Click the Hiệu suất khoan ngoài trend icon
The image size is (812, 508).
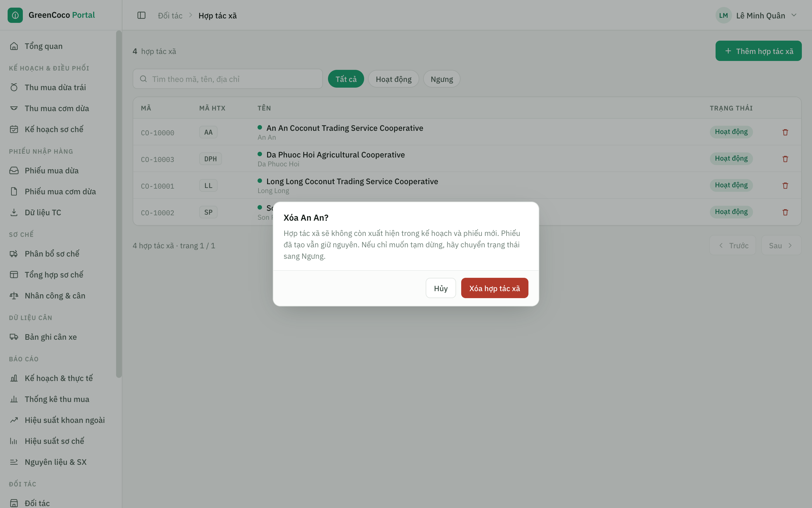pos(14,420)
